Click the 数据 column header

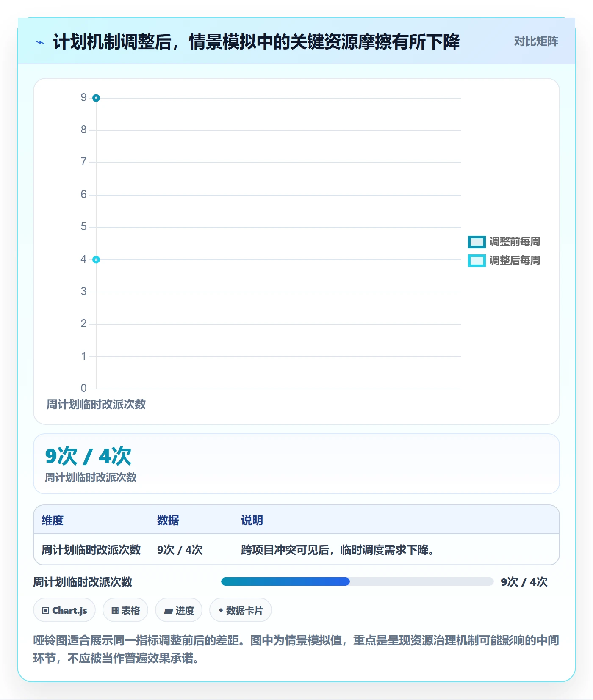coord(168,520)
